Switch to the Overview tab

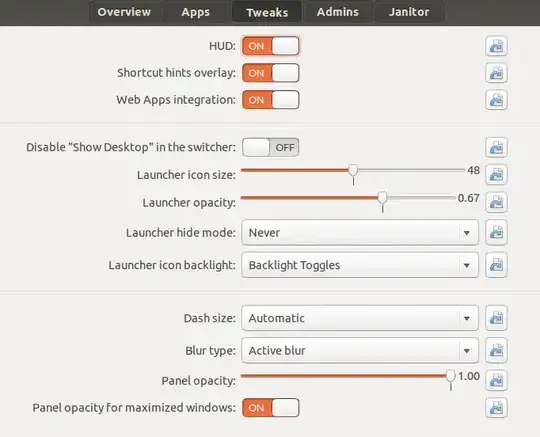124,12
